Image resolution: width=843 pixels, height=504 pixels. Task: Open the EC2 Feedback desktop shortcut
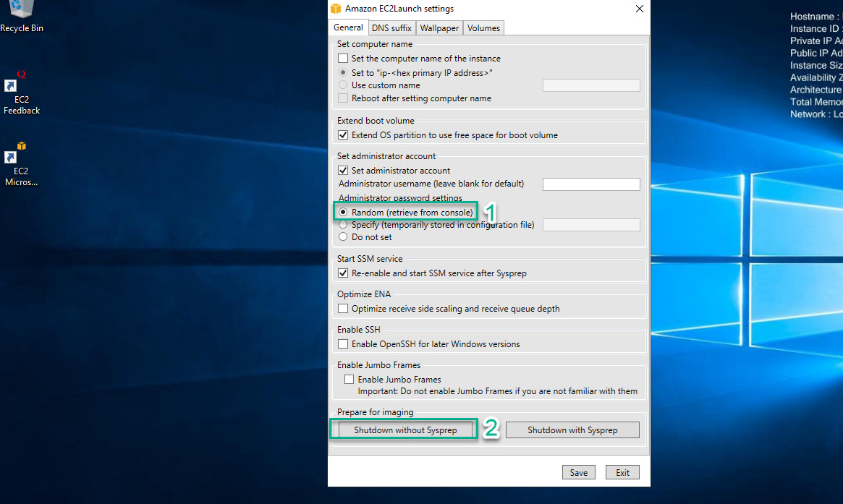point(22,93)
